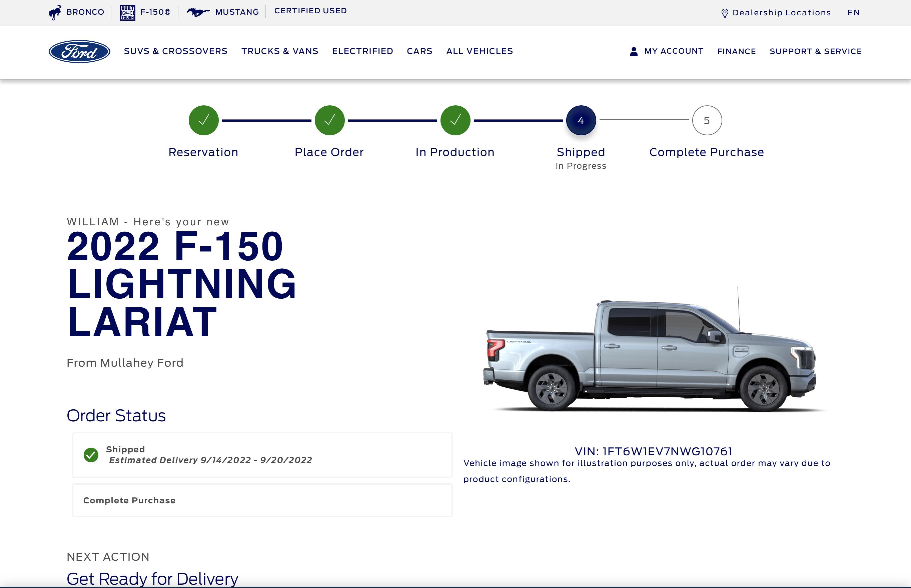The width and height of the screenshot is (911, 588).
Task: Open My Account link
Action: [x=674, y=51]
